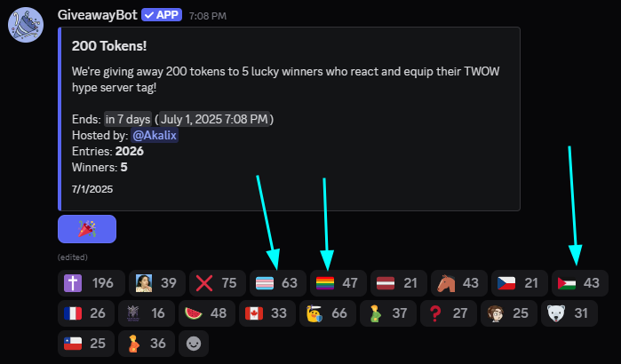Open GiveawayBot username profile

click(98, 15)
